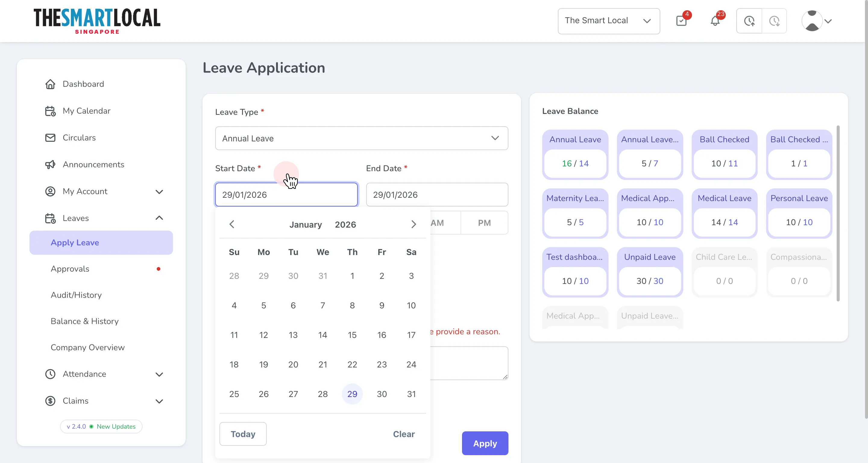Click Clear in the date picker

coord(404,434)
